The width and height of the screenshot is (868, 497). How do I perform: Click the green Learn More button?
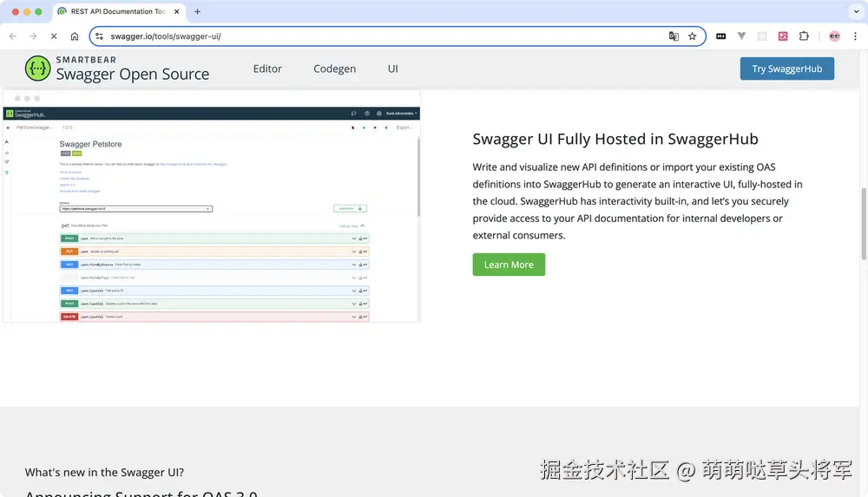[x=508, y=265]
